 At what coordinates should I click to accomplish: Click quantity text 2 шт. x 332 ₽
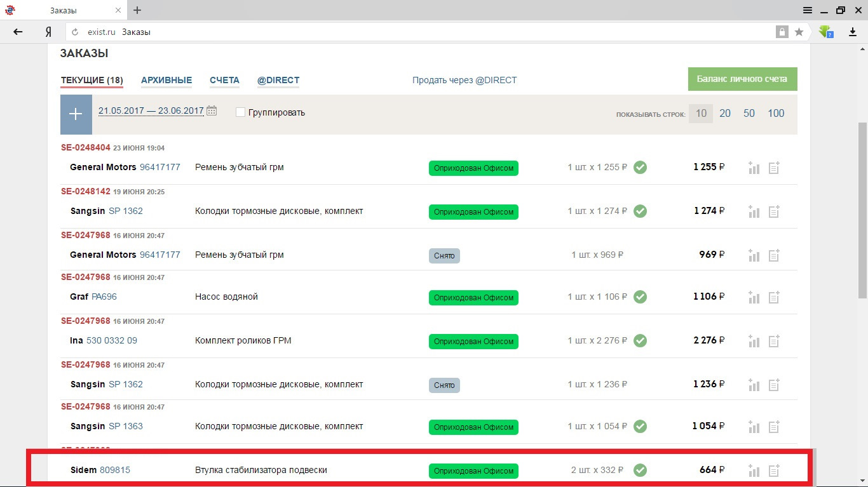pos(597,470)
